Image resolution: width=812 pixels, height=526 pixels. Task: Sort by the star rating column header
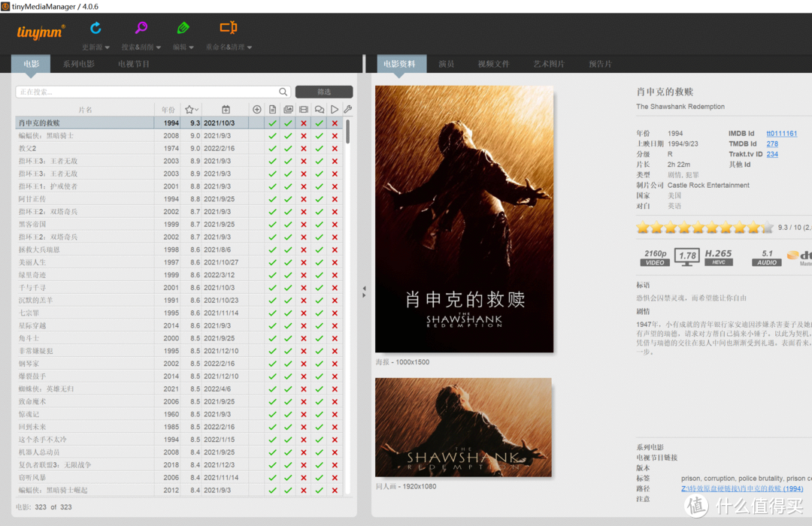pos(191,110)
